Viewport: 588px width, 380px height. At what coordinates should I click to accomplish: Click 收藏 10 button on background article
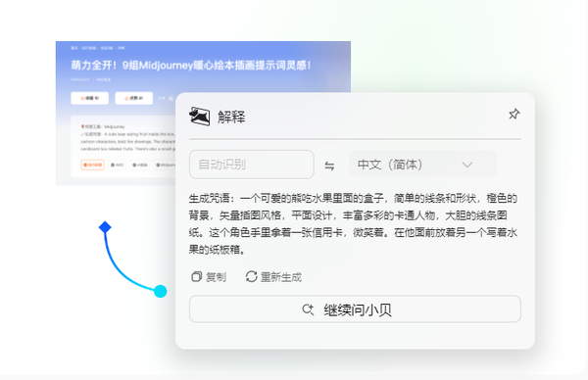click(89, 98)
